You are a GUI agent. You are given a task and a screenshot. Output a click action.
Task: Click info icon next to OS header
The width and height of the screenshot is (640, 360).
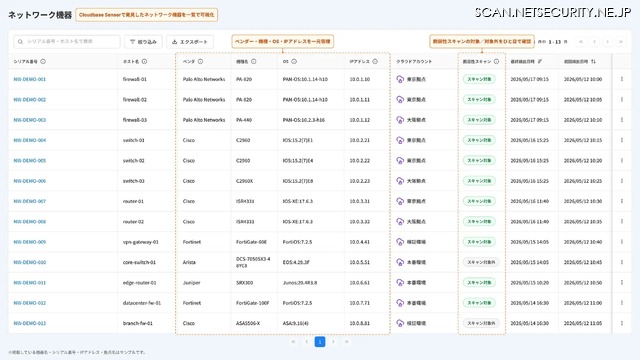[294, 62]
